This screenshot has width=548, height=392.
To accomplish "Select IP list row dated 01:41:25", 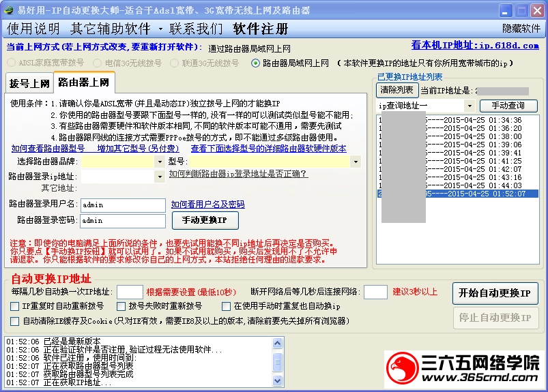I will click(457, 161).
